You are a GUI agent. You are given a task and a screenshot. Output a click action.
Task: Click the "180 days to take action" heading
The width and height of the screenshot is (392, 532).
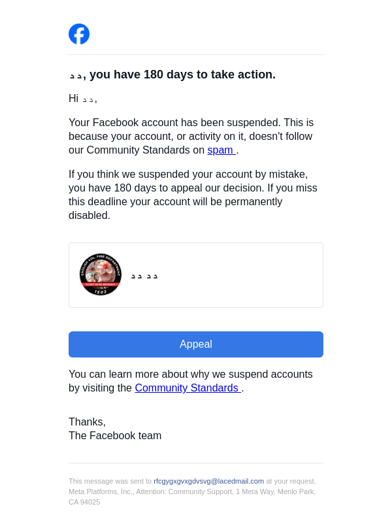(x=182, y=75)
